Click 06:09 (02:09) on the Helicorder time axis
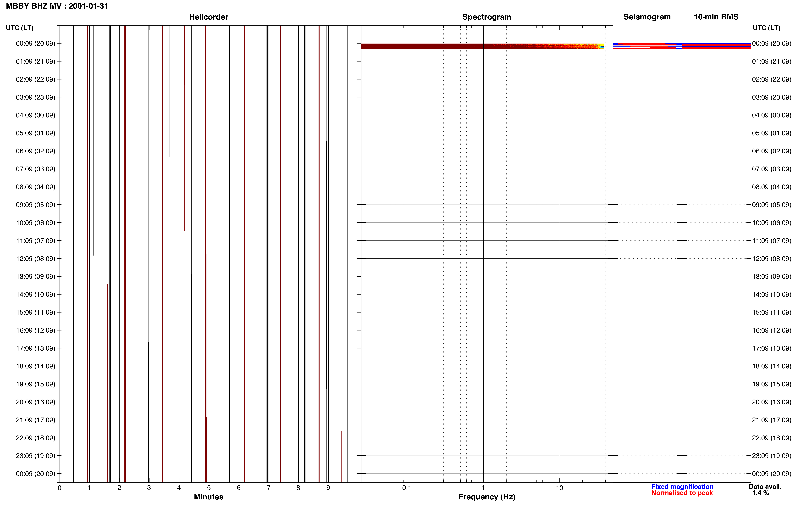The height and width of the screenshot is (508, 812). (x=36, y=151)
